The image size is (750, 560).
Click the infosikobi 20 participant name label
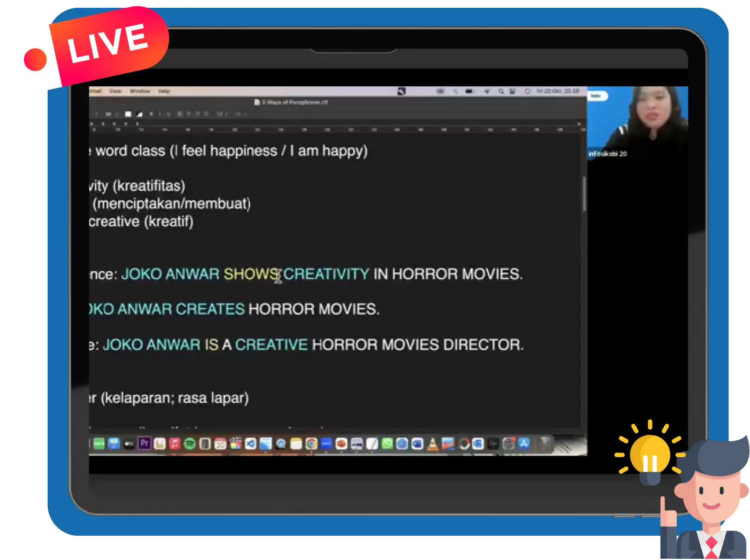pyautogui.click(x=607, y=154)
